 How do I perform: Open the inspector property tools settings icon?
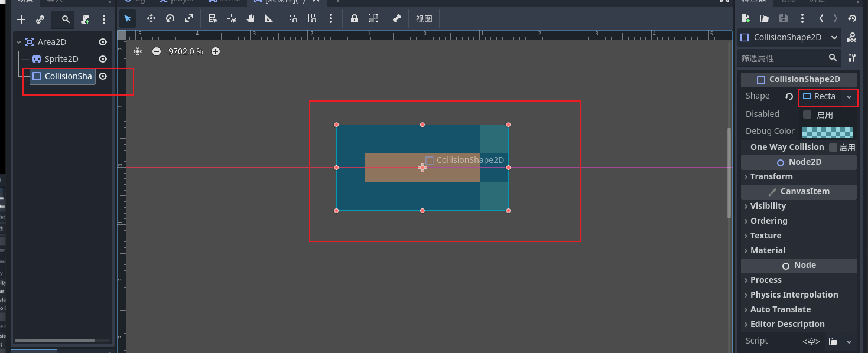point(851,58)
